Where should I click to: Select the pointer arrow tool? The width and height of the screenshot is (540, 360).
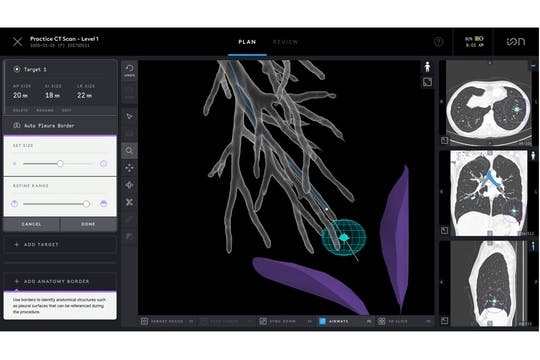129,116
